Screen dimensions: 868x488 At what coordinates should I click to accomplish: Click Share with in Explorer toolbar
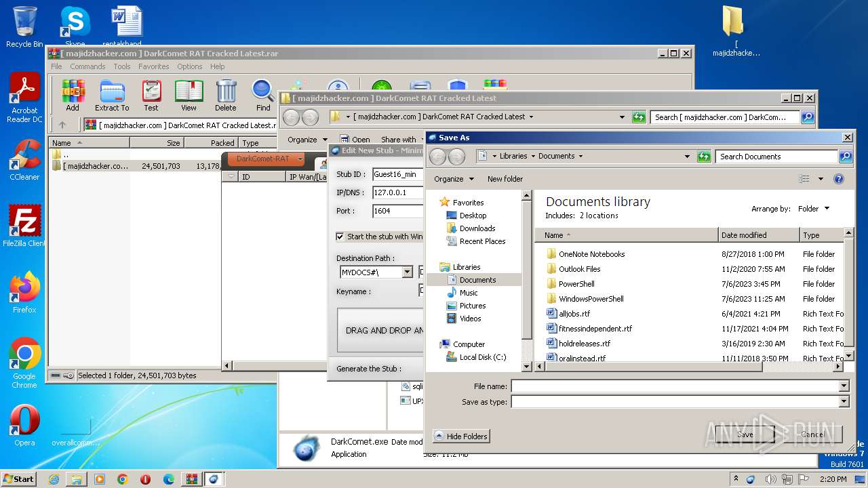[403, 140]
